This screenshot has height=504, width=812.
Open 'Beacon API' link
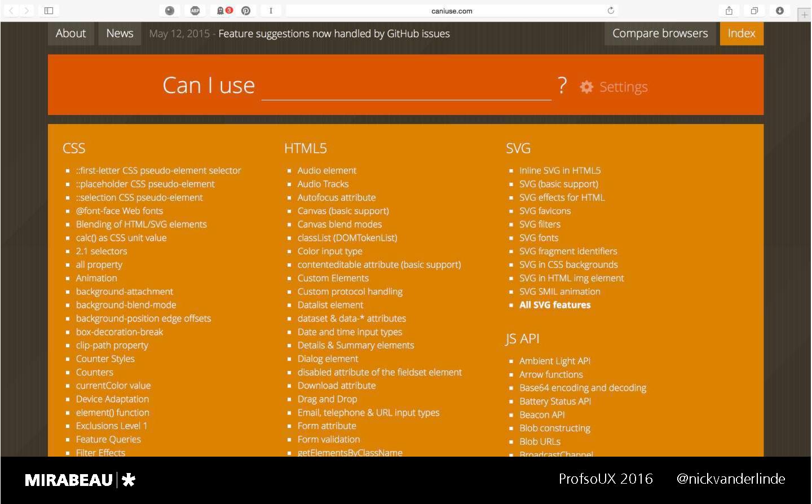click(x=542, y=415)
